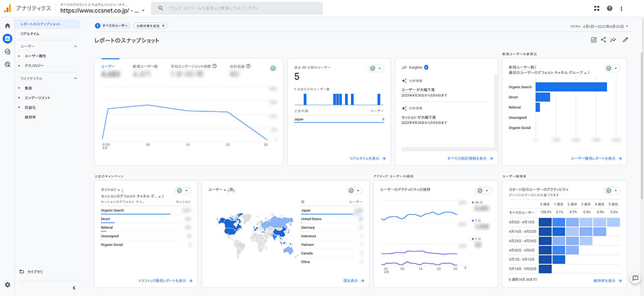Open the status dropdown on ユーザーのアクティビティの推移 card

(484, 190)
